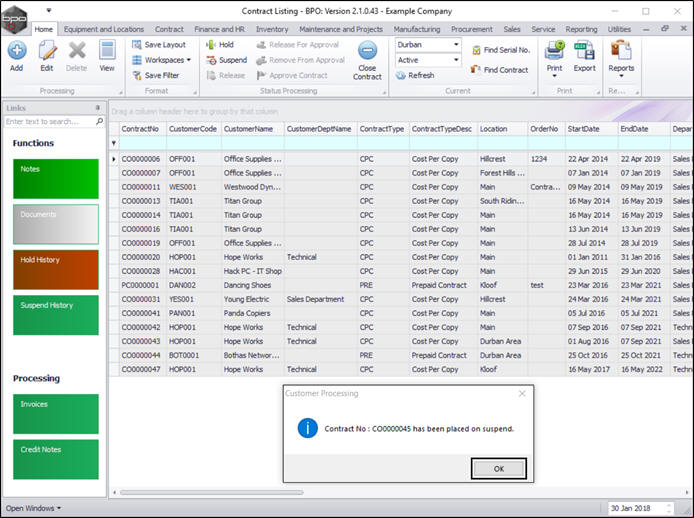Open the Finance and HR tab
This screenshot has height=518, width=694.
point(220,29)
